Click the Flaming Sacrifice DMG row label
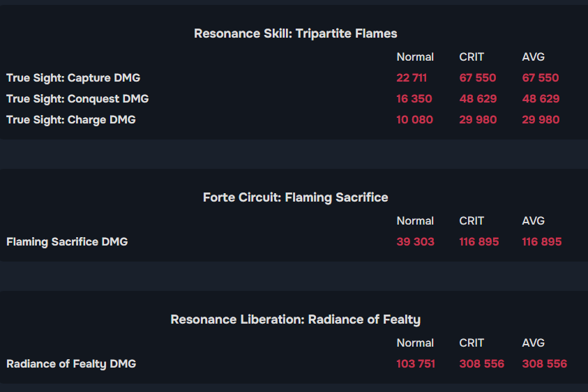 [67, 242]
